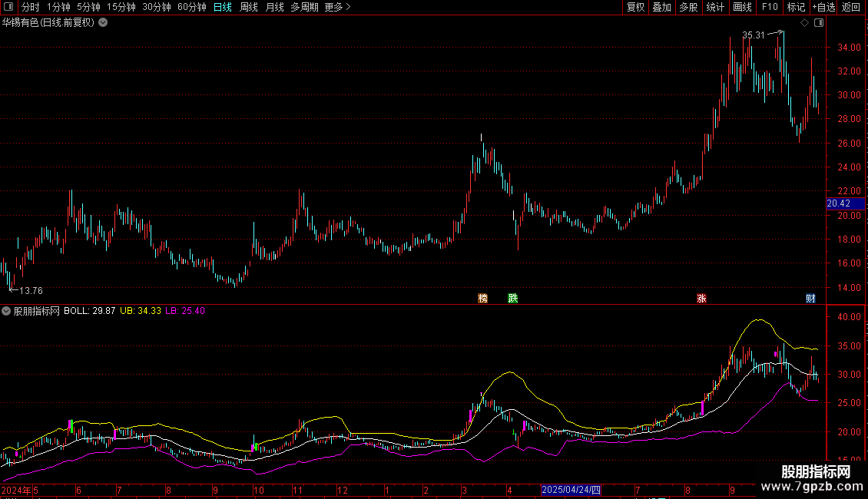Click the 2024年 year label on time axis
This screenshot has height=499, width=868.
coord(16,490)
